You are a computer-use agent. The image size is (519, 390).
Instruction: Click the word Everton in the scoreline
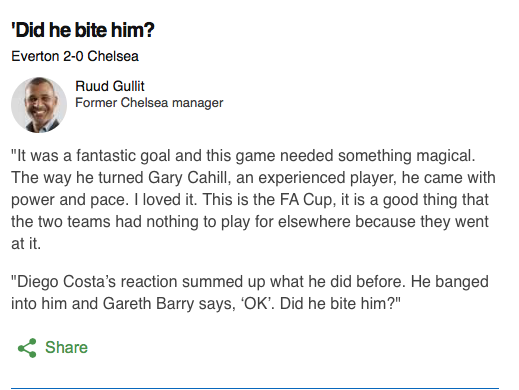pyautogui.click(x=35, y=56)
